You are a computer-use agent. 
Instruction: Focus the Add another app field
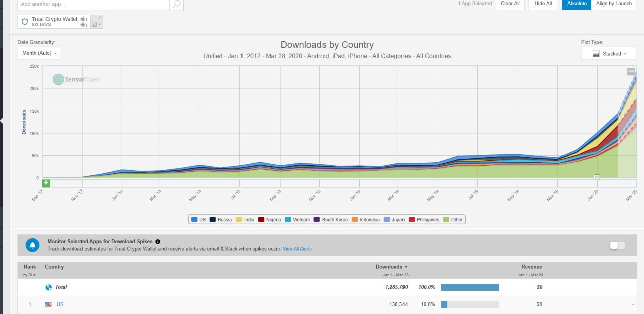pos(94,4)
